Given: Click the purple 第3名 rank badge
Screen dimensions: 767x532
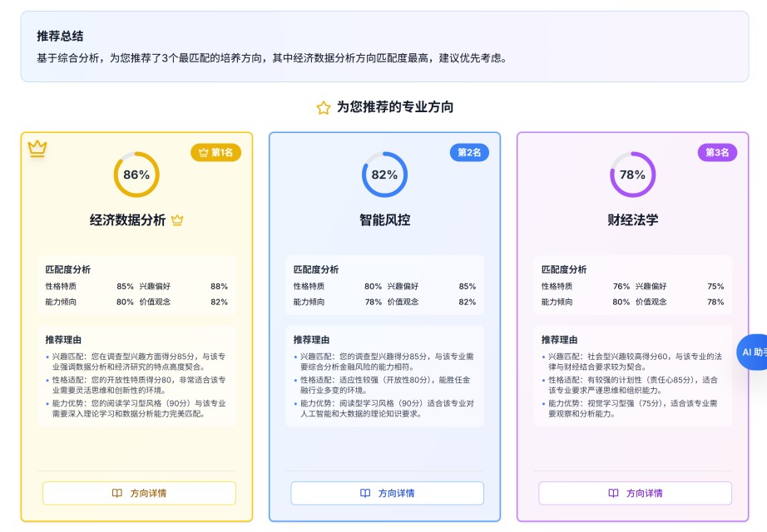Looking at the screenshot, I should pos(717,153).
